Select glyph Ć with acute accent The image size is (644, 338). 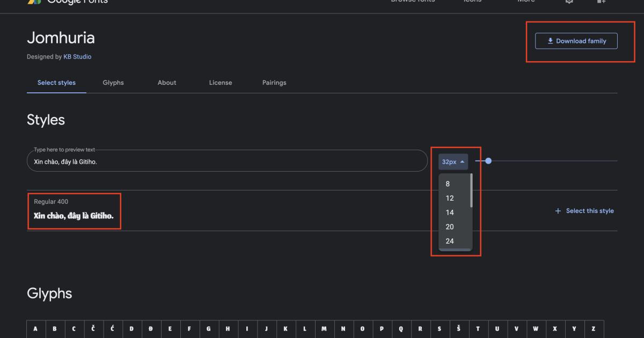pyautogui.click(x=113, y=329)
